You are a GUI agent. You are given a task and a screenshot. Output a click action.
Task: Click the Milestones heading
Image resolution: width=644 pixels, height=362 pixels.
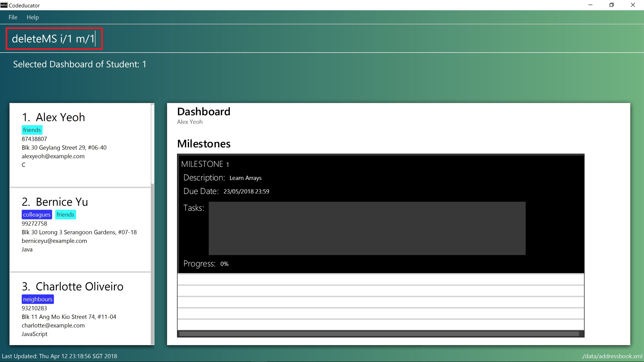tap(204, 144)
